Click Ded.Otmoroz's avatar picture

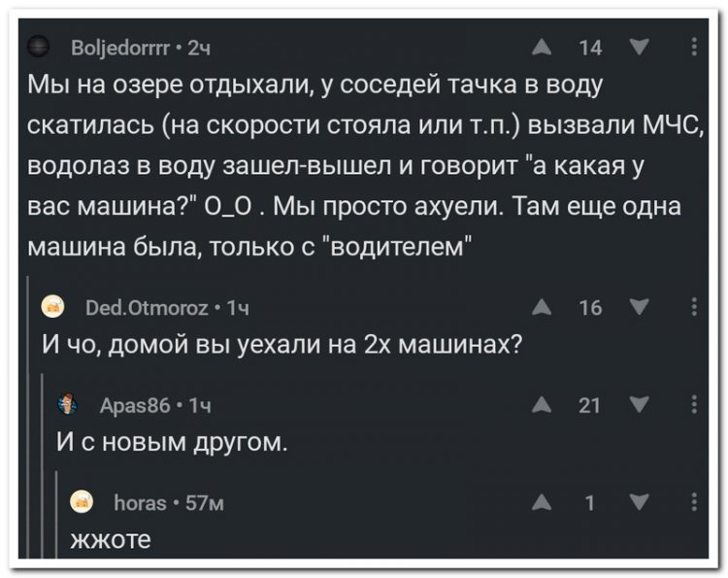pos(53,307)
